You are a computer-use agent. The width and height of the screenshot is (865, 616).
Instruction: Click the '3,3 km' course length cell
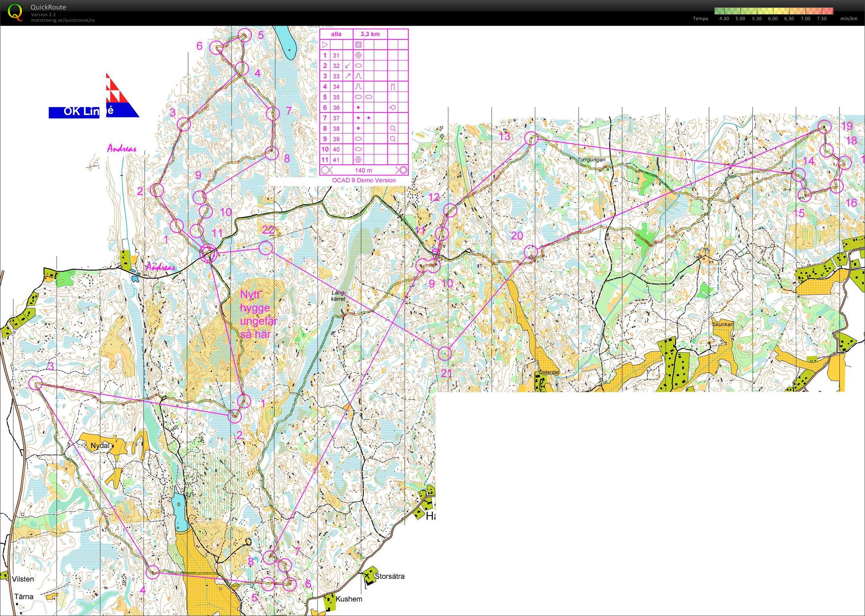pos(370,34)
